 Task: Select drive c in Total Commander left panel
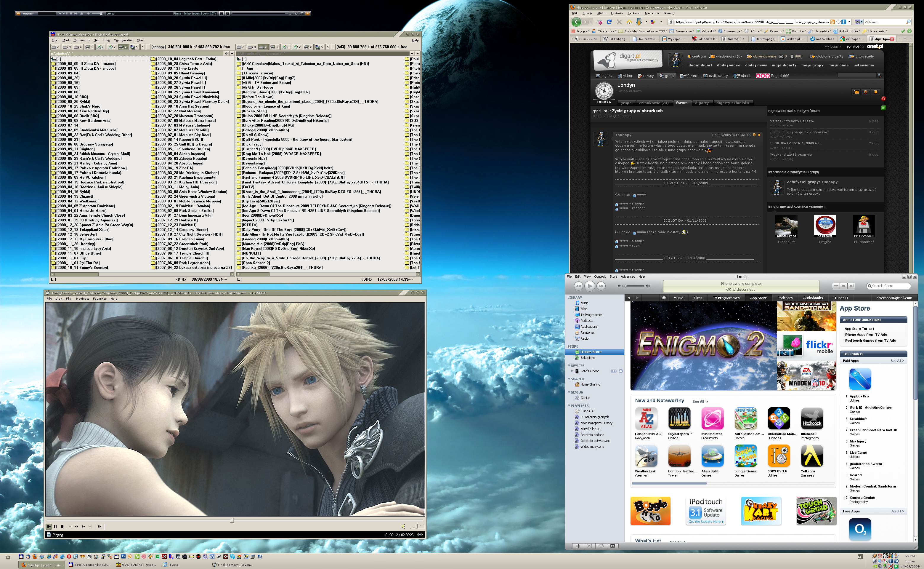click(56, 47)
